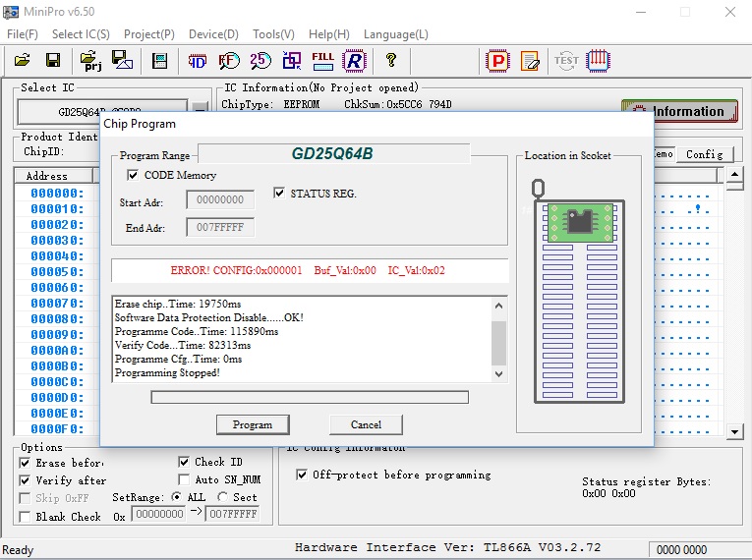Click the programming progress bar

(x=310, y=397)
